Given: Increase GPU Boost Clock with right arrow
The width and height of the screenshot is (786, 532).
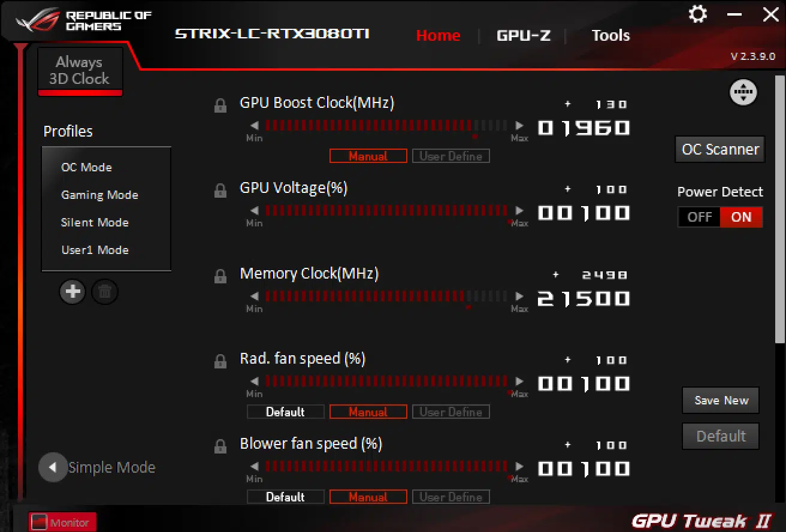Looking at the screenshot, I should [x=519, y=126].
